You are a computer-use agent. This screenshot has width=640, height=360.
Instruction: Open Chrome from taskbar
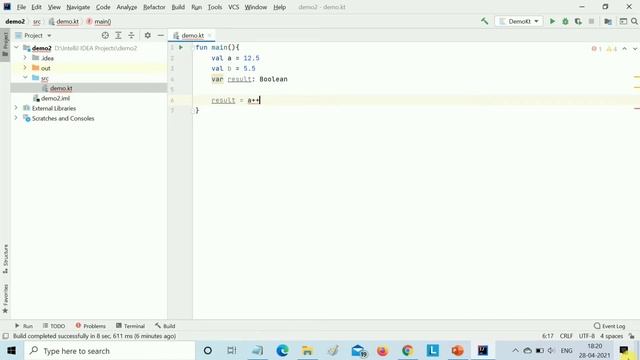[x=407, y=351]
